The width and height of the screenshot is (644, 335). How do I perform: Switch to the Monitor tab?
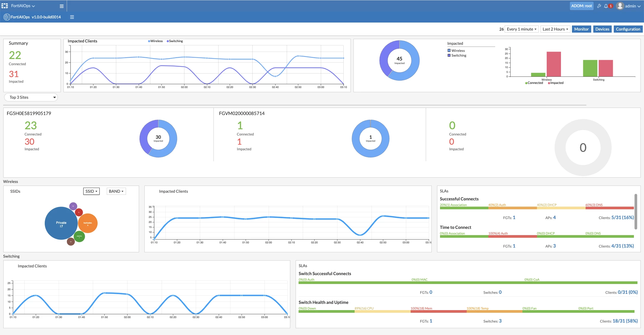581,29
